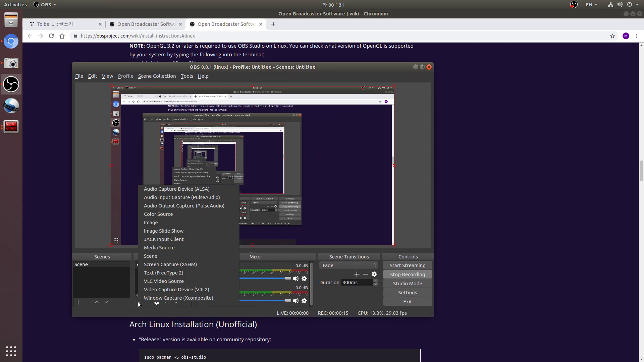Focus the Chromium address bar
Viewport: 644px width, 362px height.
tap(342, 36)
